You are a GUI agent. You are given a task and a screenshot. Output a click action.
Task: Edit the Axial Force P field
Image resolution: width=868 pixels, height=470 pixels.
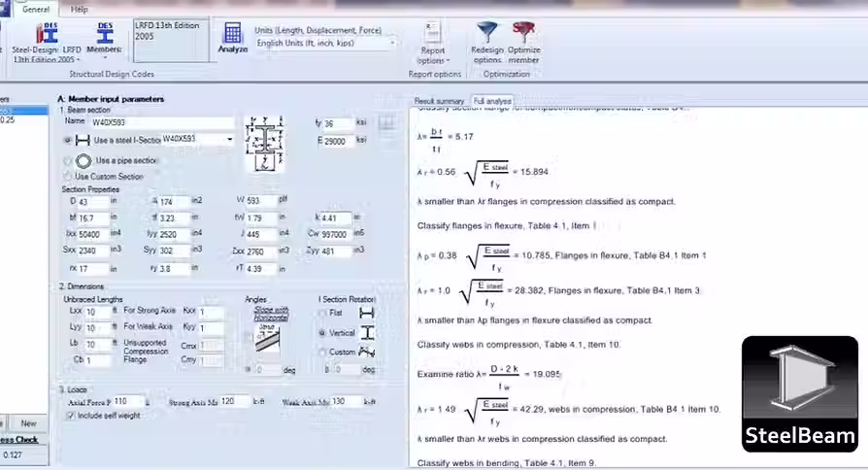pos(127,401)
